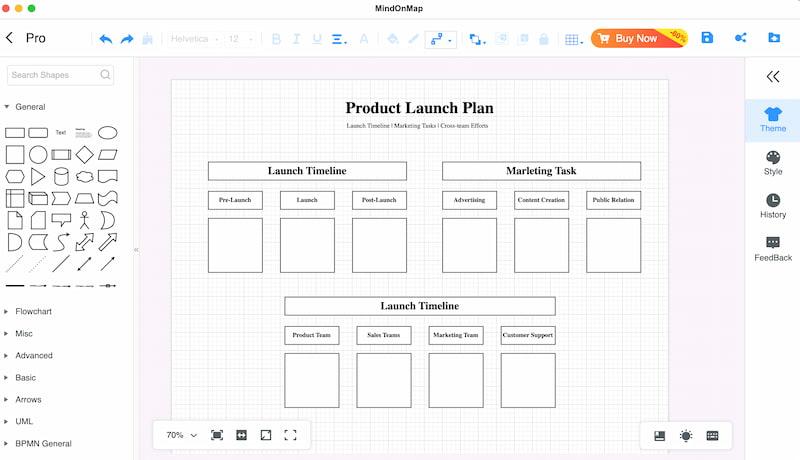This screenshot has width=800, height=460.
Task: Toggle italic formatting
Action: [x=296, y=39]
